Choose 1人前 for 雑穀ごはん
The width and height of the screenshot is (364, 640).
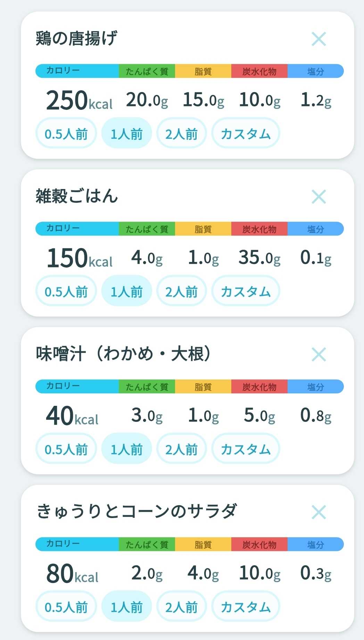tap(126, 291)
